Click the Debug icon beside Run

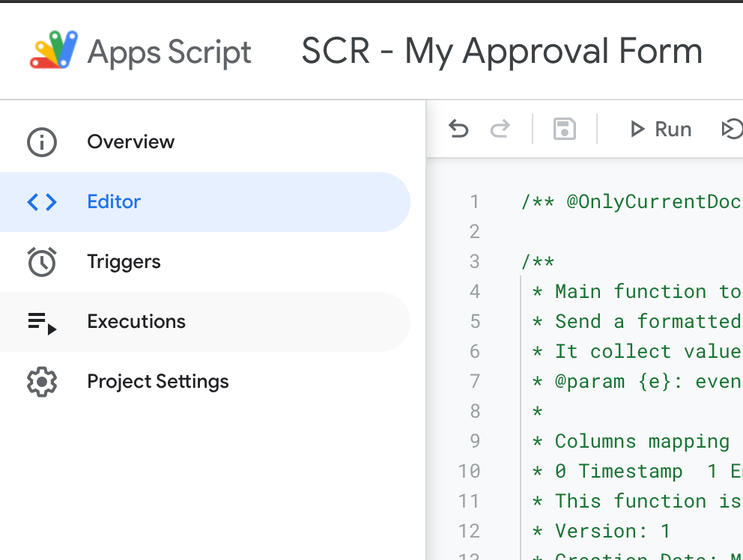(x=732, y=130)
